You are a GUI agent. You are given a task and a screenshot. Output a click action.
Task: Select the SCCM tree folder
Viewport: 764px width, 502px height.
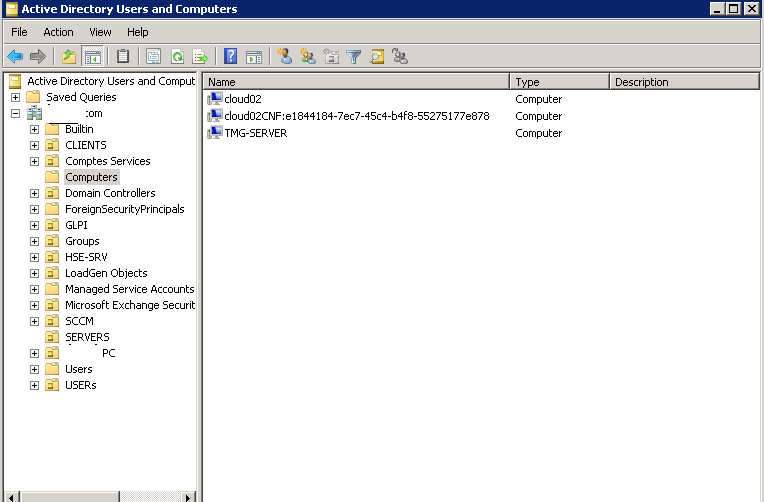click(79, 321)
